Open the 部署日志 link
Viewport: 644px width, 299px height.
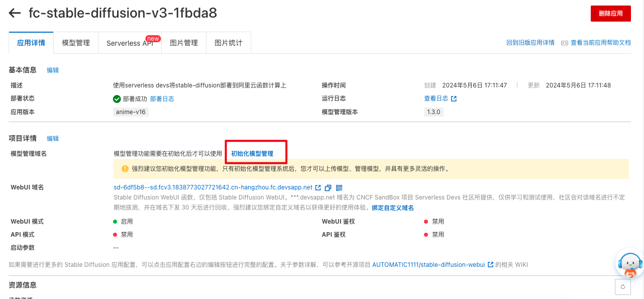pos(162,99)
